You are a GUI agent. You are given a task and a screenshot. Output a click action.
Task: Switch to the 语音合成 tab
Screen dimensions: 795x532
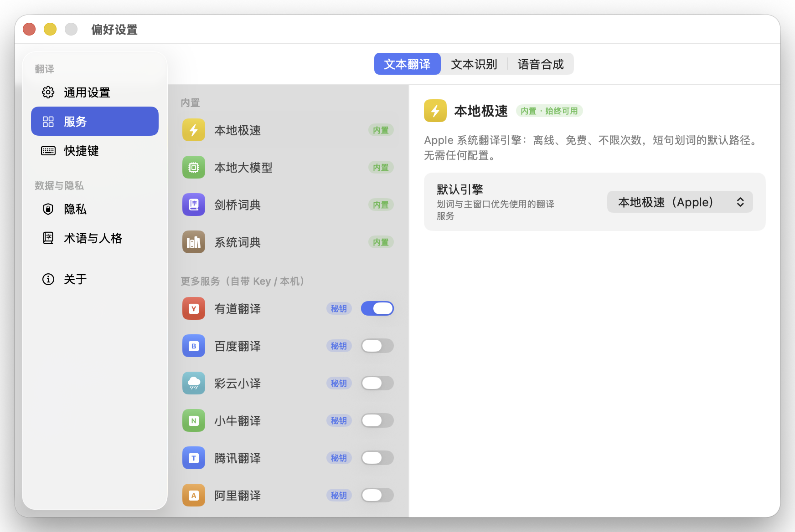[x=541, y=64]
